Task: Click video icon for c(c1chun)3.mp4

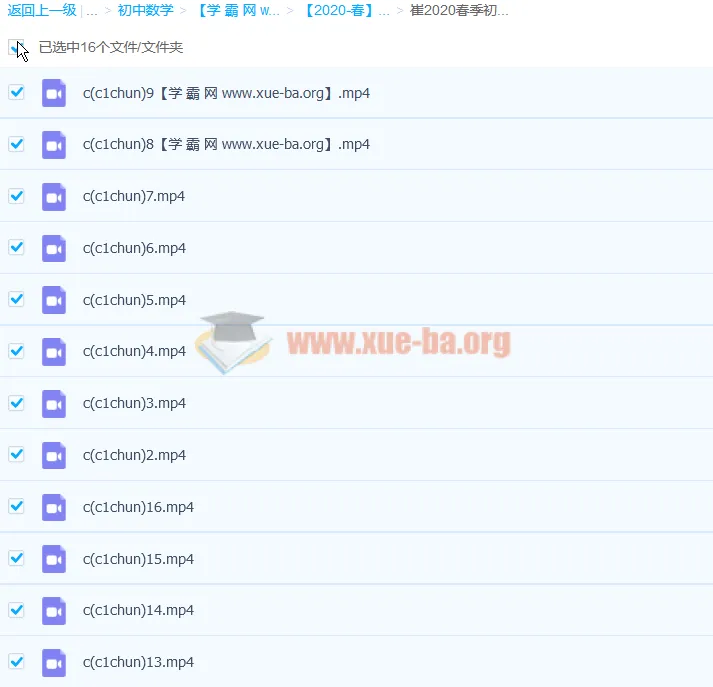Action: coord(53,403)
